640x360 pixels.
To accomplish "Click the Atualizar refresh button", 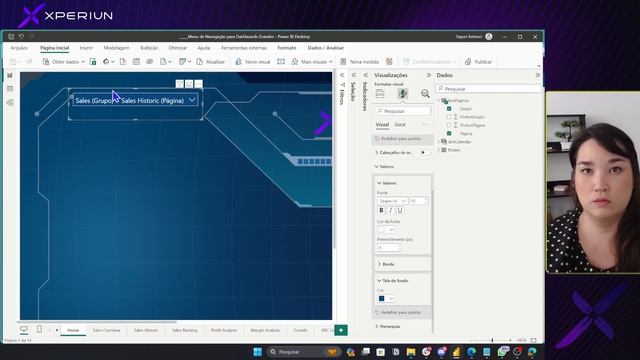I will (211, 62).
